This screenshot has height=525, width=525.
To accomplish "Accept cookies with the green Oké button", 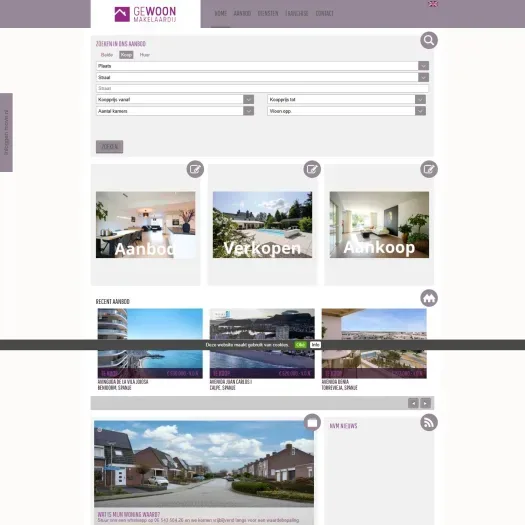I will pos(300,345).
